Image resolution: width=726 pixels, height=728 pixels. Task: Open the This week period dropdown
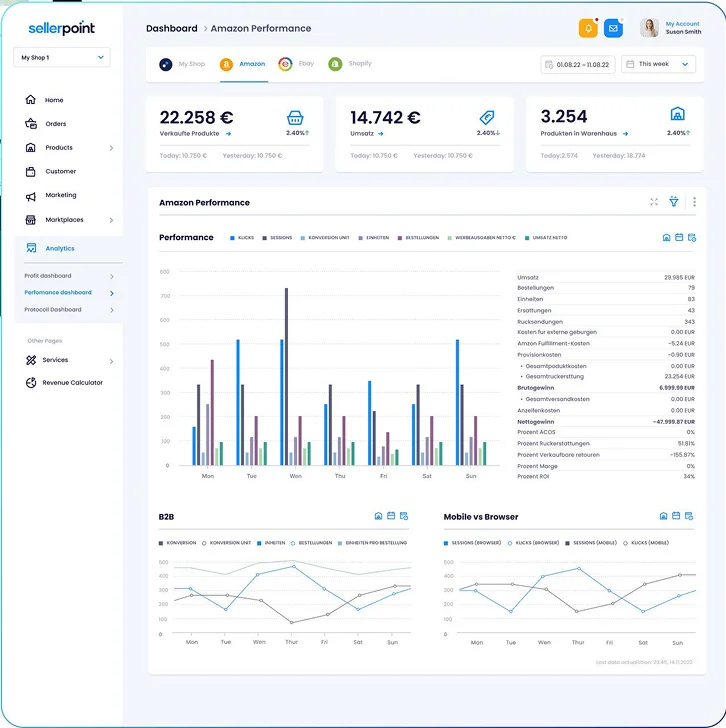(x=658, y=64)
